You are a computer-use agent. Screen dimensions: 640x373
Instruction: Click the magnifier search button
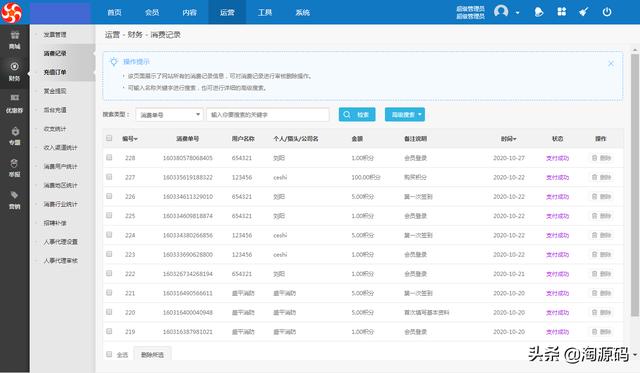tap(357, 115)
